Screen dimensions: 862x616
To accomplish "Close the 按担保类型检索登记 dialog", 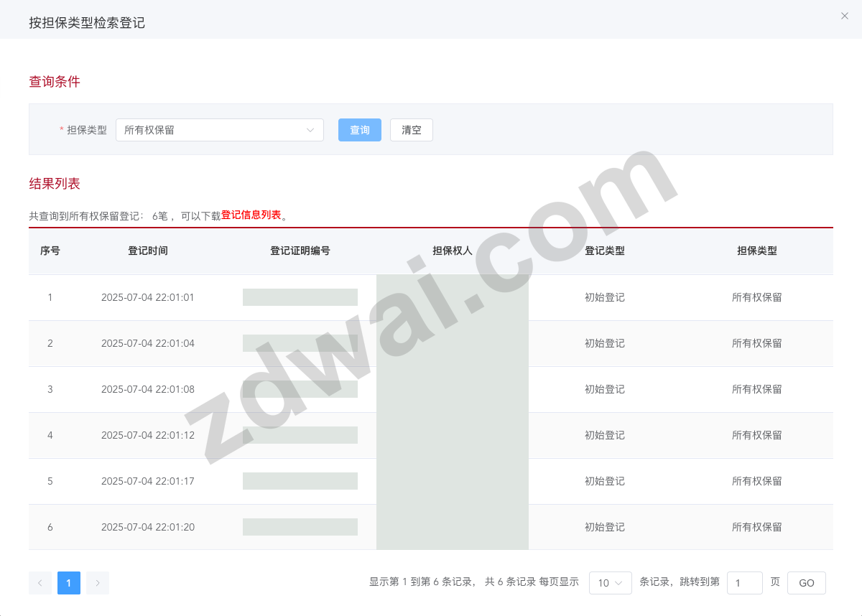I will [845, 16].
